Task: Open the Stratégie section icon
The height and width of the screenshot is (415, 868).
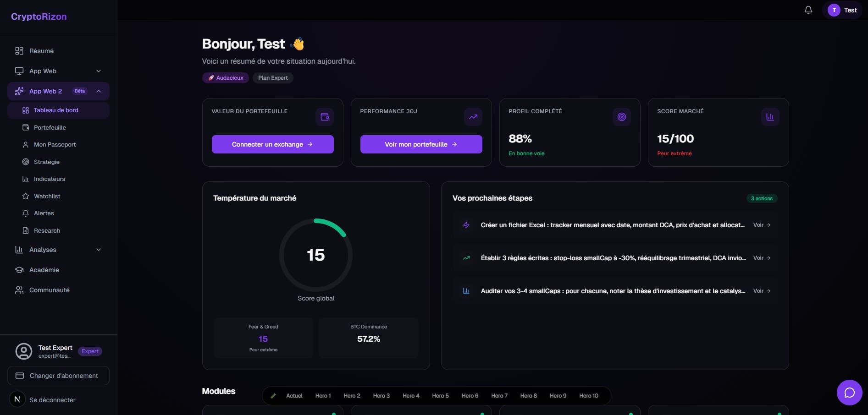Action: click(25, 162)
